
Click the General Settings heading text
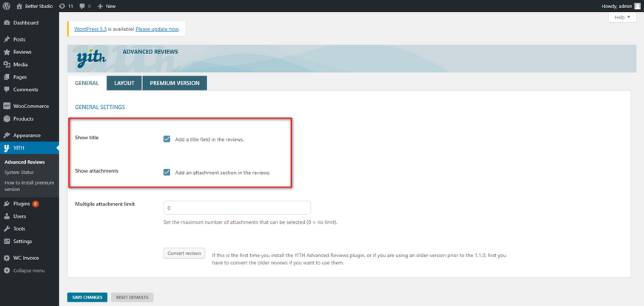click(100, 107)
